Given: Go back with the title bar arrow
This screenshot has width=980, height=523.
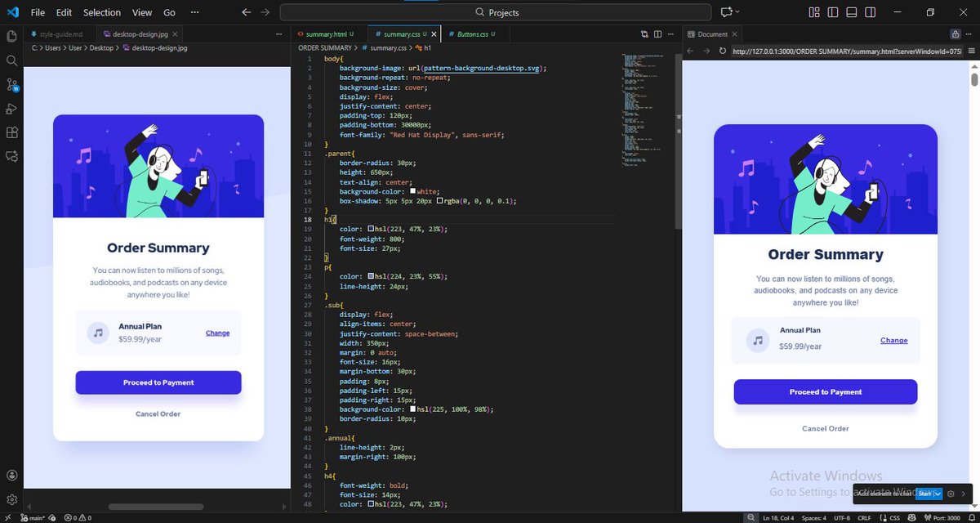Looking at the screenshot, I should click(247, 12).
